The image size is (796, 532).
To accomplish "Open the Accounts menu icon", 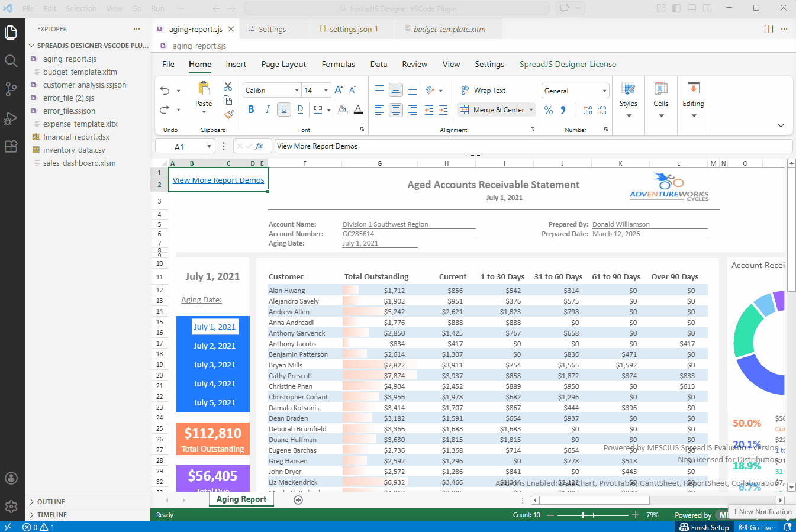I will [11, 478].
